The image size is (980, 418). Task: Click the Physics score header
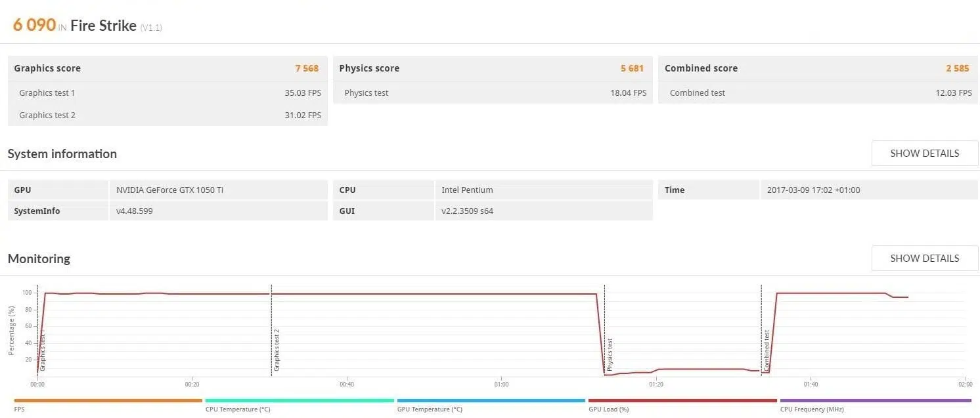(369, 68)
